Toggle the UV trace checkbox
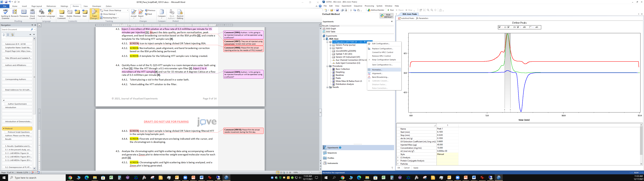Screen dimensions: 644x181 coord(508,27)
